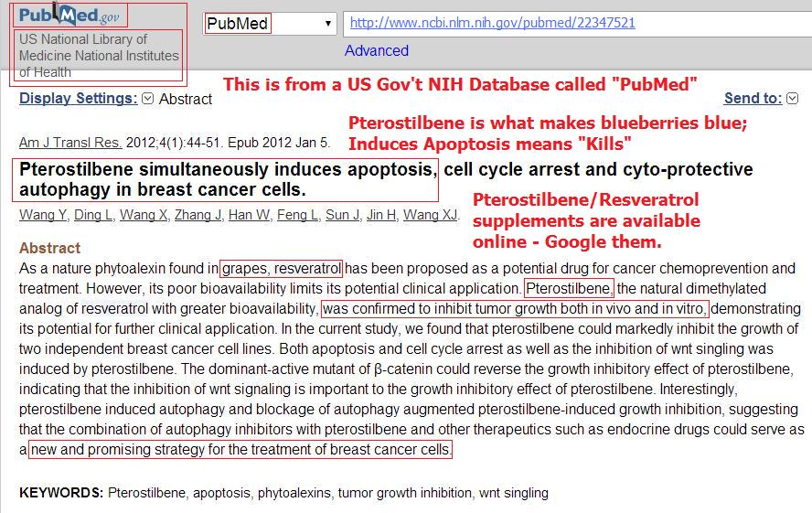The image size is (812, 513).
Task: Click the Abstract section heading
Action: click(x=49, y=248)
